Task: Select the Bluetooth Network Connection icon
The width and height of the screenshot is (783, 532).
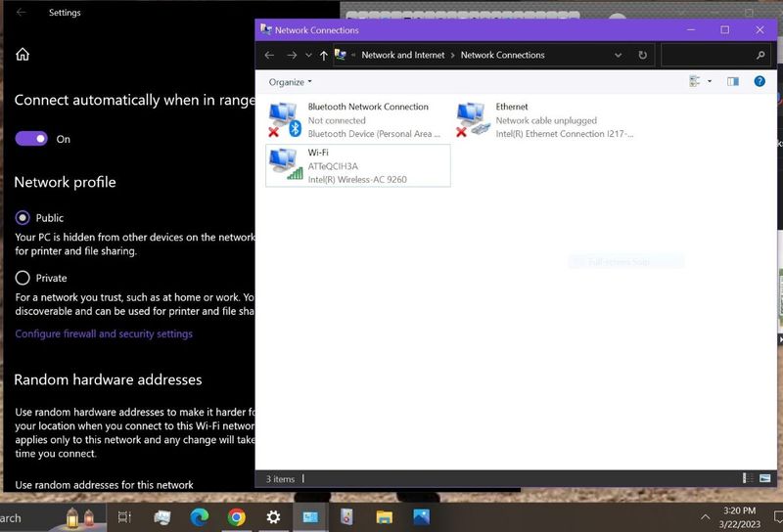Action: tap(284, 120)
